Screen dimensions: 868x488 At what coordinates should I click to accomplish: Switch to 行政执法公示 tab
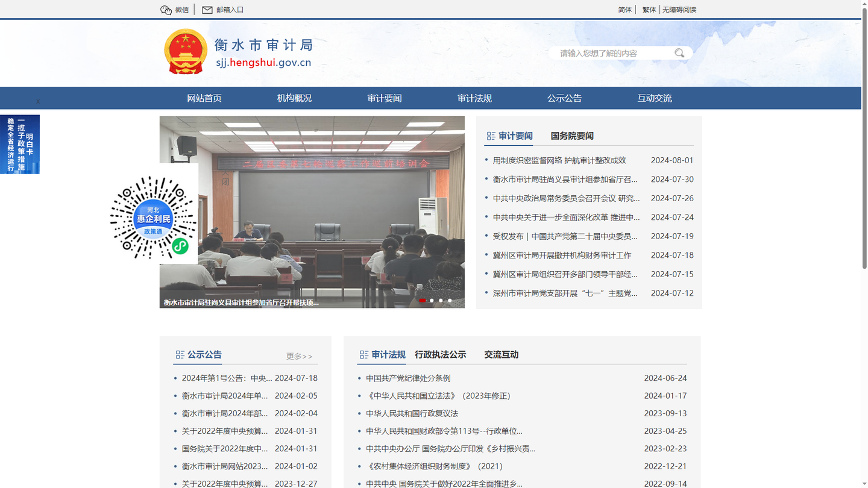[440, 355]
